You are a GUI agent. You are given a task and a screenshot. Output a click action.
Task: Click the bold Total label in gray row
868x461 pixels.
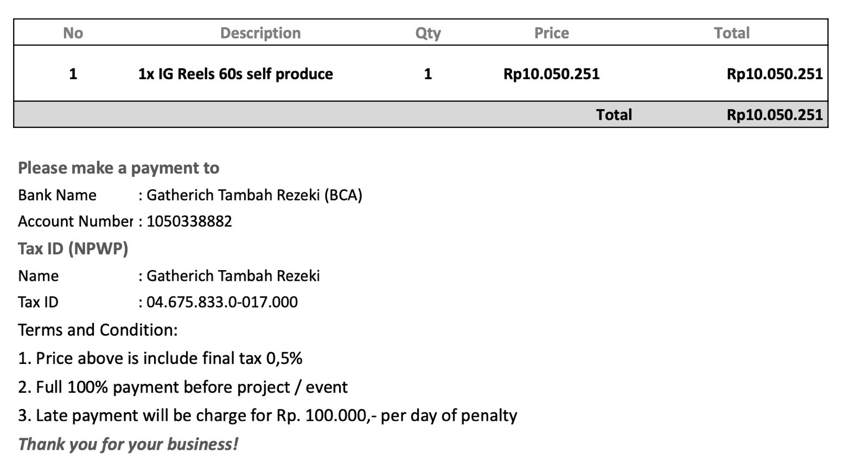[614, 114]
